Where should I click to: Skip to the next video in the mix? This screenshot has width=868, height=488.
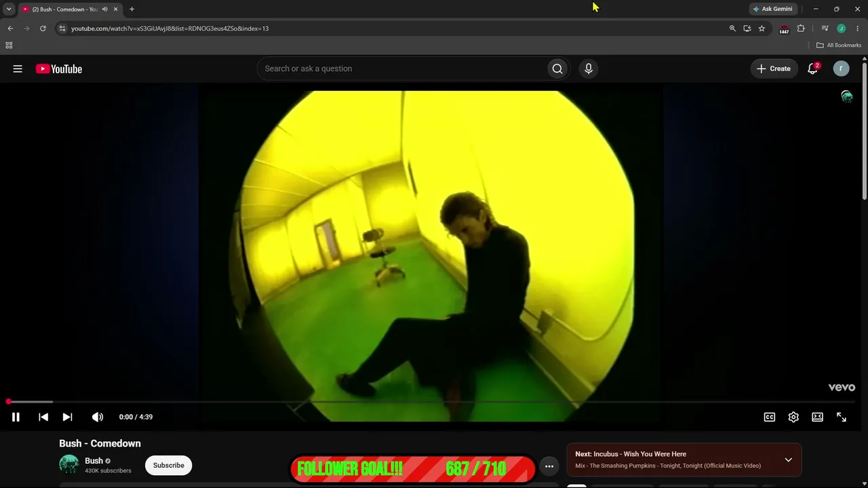[67, 417]
